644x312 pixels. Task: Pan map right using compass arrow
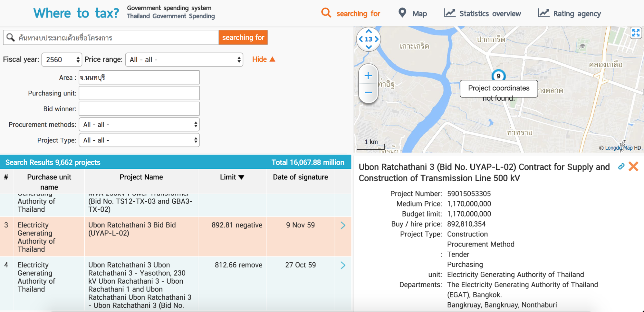pos(376,39)
